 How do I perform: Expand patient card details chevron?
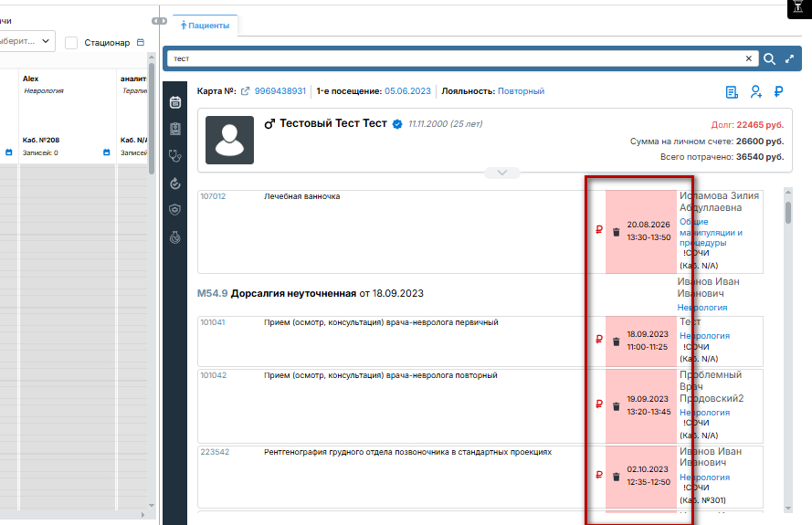pos(501,173)
